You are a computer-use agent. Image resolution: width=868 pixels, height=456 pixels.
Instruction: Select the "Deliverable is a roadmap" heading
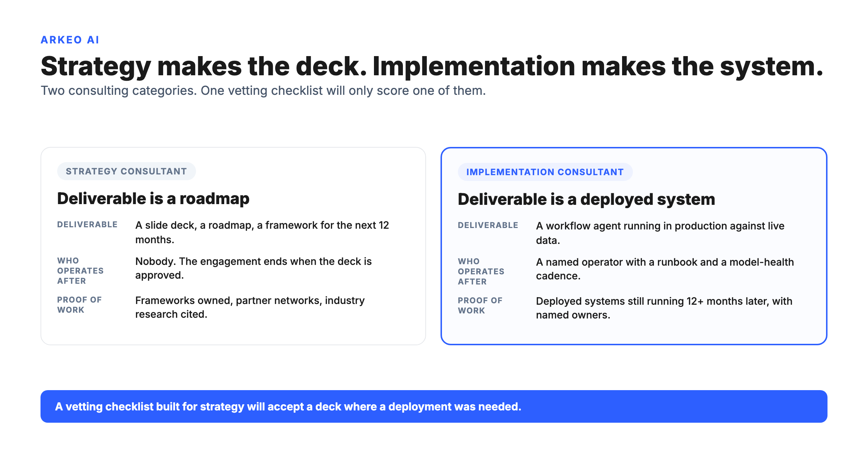point(153,199)
